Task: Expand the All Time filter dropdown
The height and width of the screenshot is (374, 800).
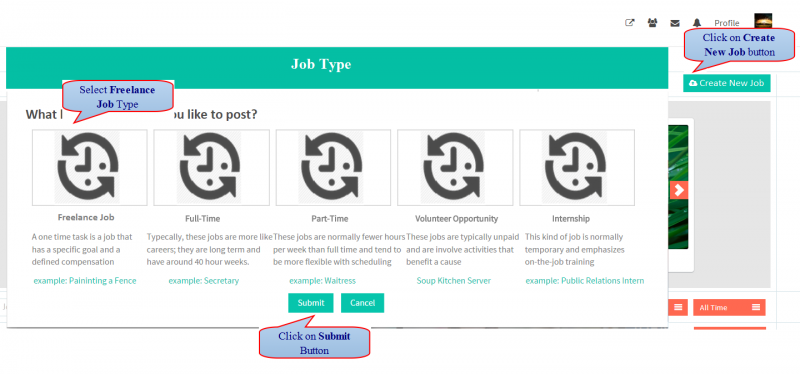Action: pyautogui.click(x=729, y=307)
